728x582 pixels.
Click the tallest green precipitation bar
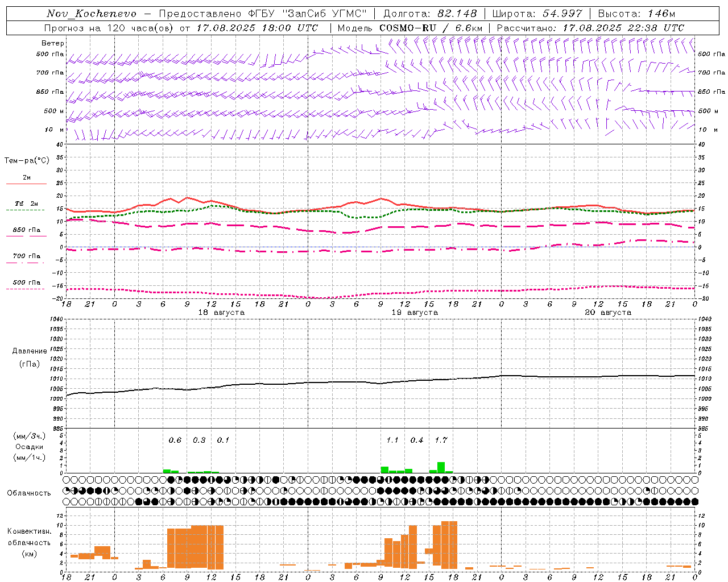[441, 467]
